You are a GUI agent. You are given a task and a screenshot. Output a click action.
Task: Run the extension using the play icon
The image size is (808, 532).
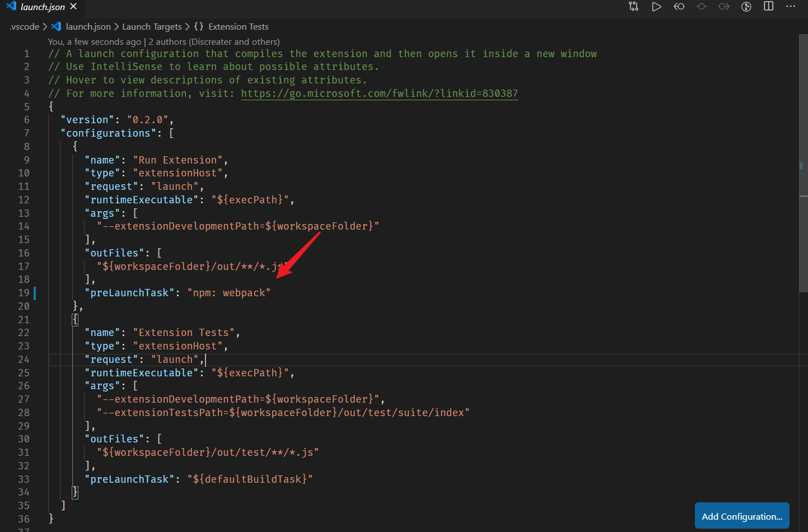coord(656,7)
